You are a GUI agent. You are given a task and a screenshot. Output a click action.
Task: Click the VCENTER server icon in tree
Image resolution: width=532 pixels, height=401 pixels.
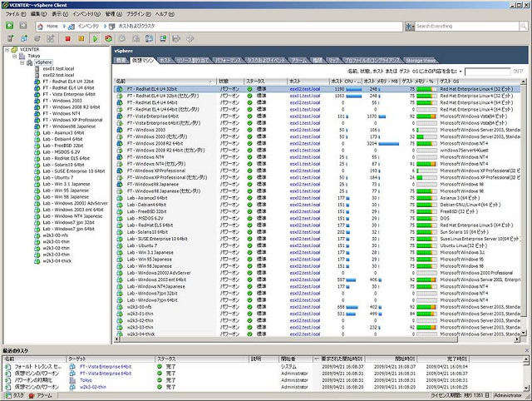pos(14,50)
